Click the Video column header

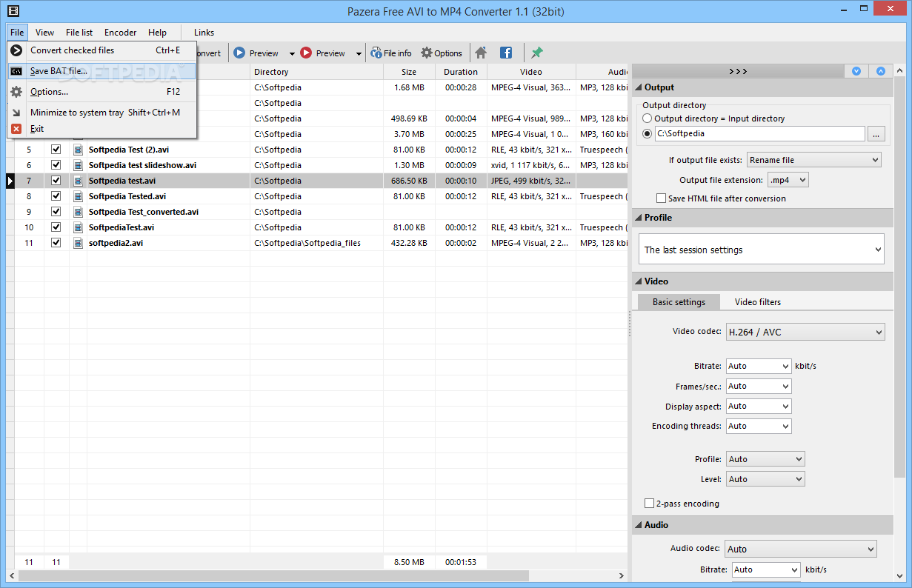coord(531,72)
